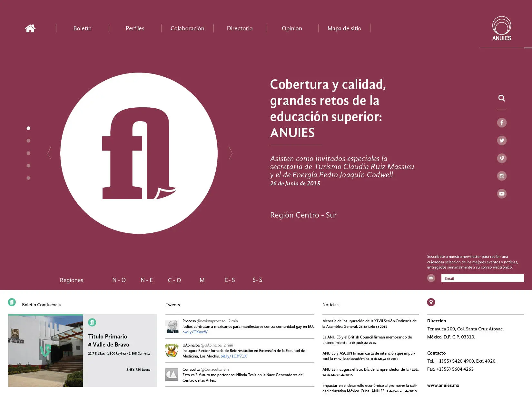Select the N-E region
This screenshot has width=532, height=411.
(147, 280)
